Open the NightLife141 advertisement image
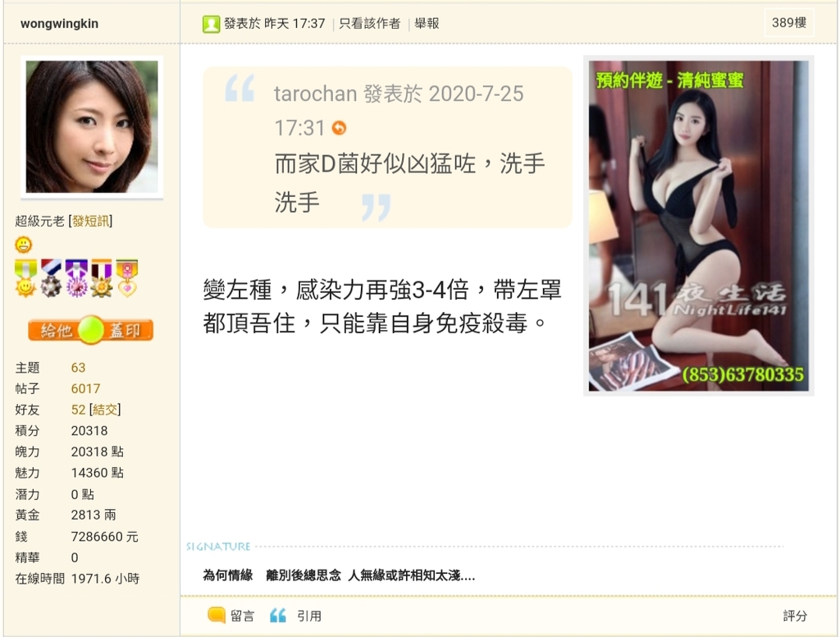 point(699,226)
